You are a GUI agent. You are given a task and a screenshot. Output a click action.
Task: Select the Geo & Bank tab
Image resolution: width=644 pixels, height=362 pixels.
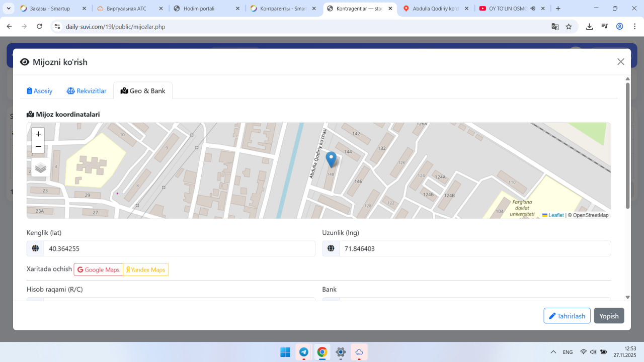point(143,91)
